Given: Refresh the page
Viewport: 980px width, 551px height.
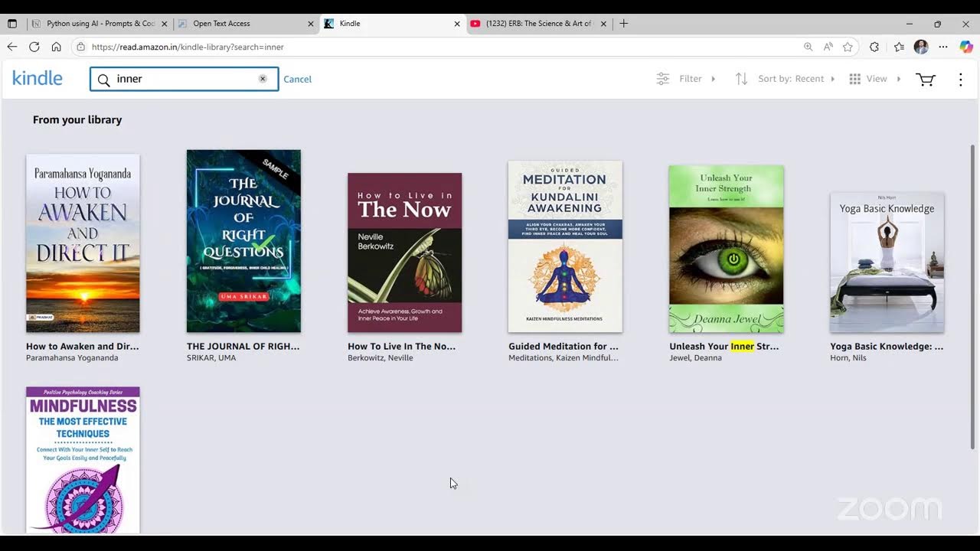Looking at the screenshot, I should 34,47.
